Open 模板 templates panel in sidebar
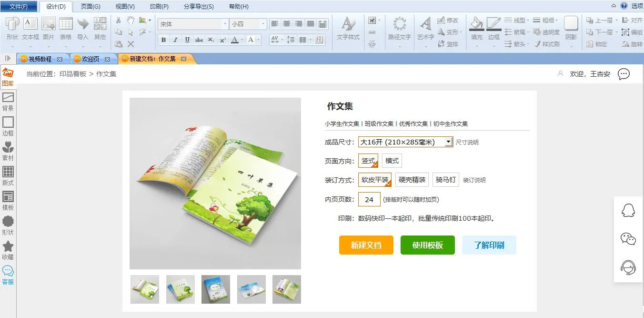 [x=8, y=201]
